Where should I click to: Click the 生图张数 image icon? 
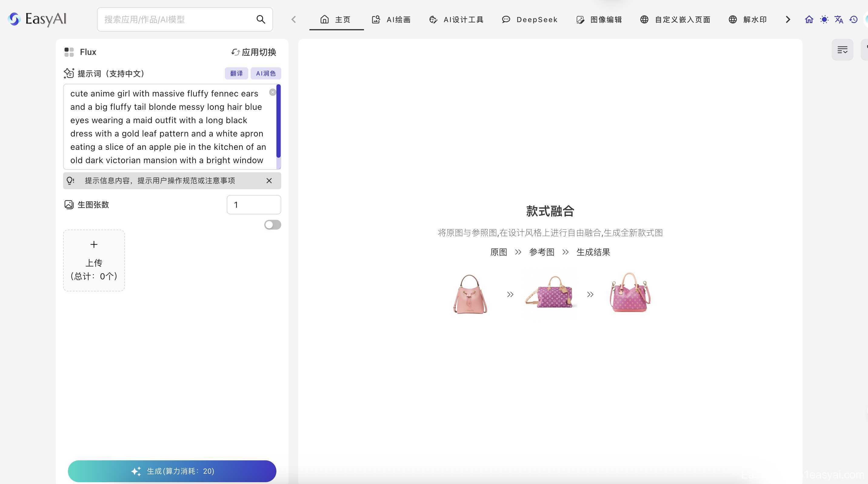pos(69,205)
